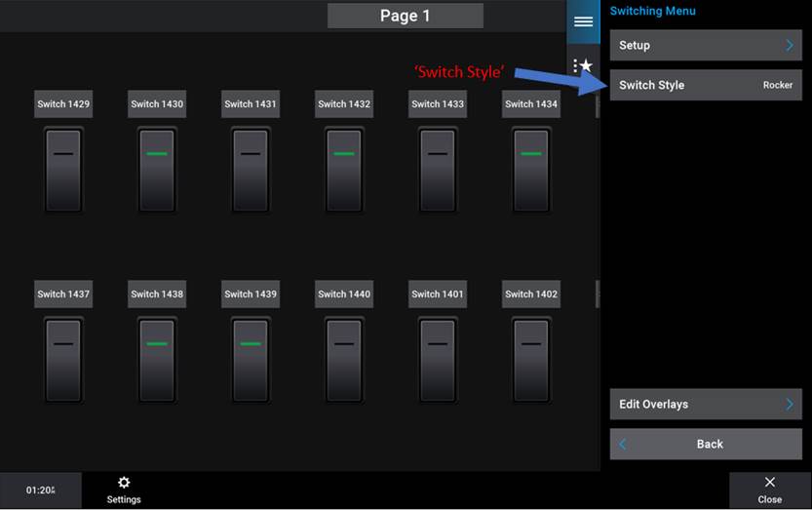Image resolution: width=812 pixels, height=510 pixels.
Task: Go Back from Switching Menu
Action: point(706,444)
